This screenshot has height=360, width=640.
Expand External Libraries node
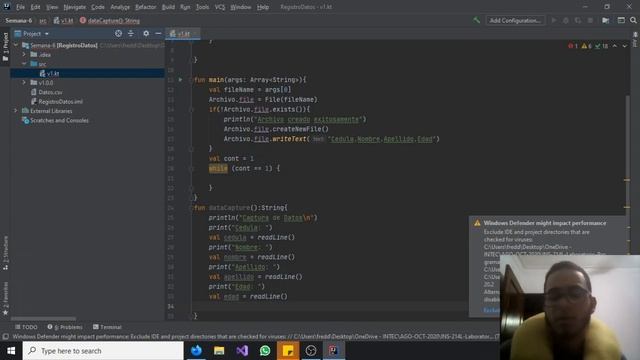[x=16, y=111]
